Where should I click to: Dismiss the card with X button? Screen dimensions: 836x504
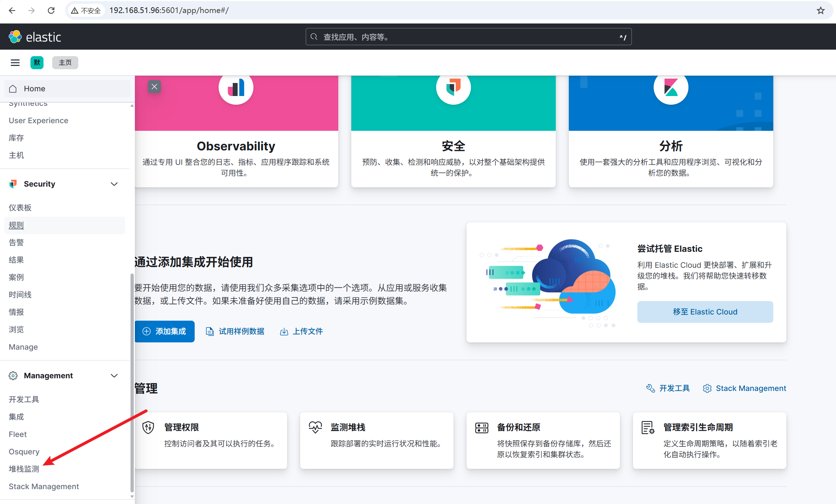pos(154,87)
